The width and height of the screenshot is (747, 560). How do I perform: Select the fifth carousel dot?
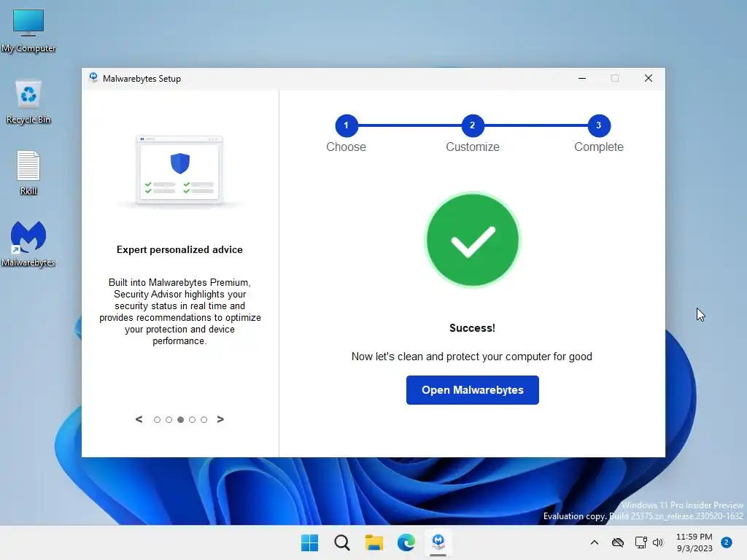tap(204, 419)
